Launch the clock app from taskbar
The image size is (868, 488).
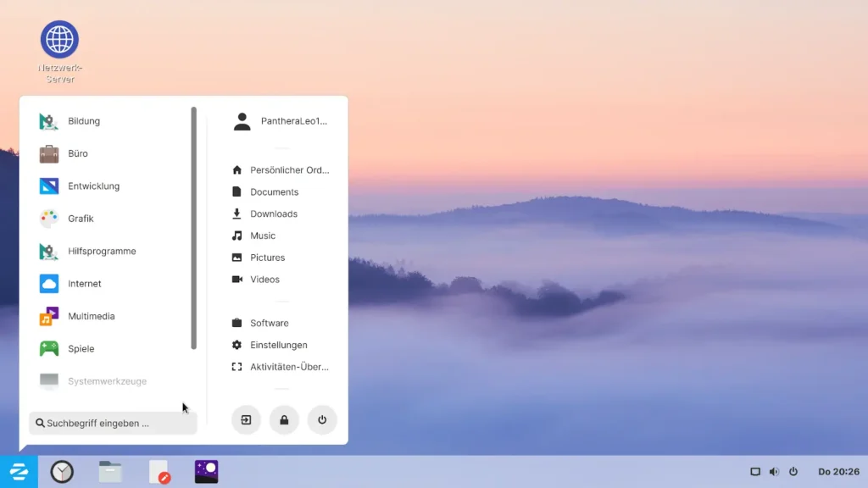(62, 472)
